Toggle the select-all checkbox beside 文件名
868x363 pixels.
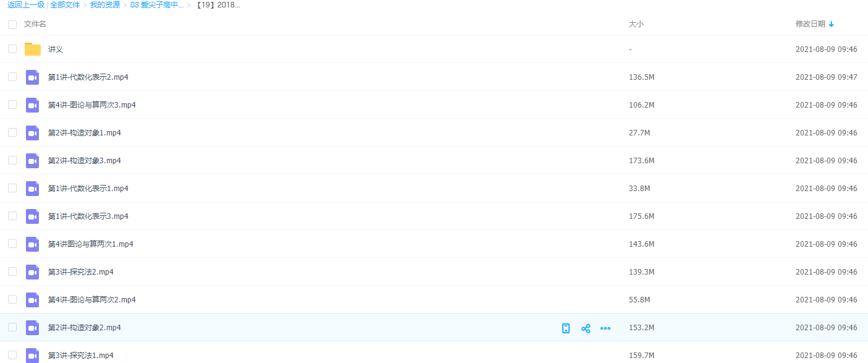pos(12,25)
